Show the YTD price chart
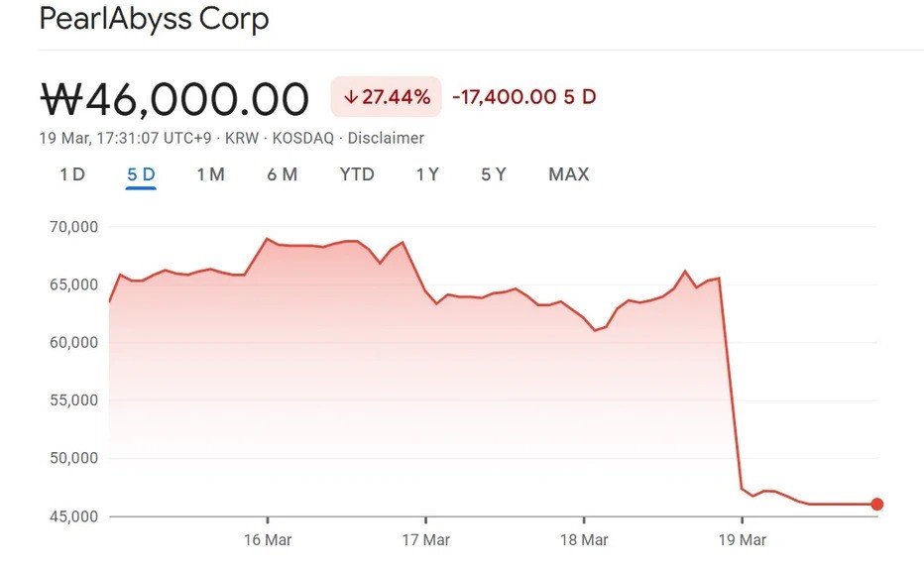This screenshot has height=568, width=924. click(x=357, y=174)
